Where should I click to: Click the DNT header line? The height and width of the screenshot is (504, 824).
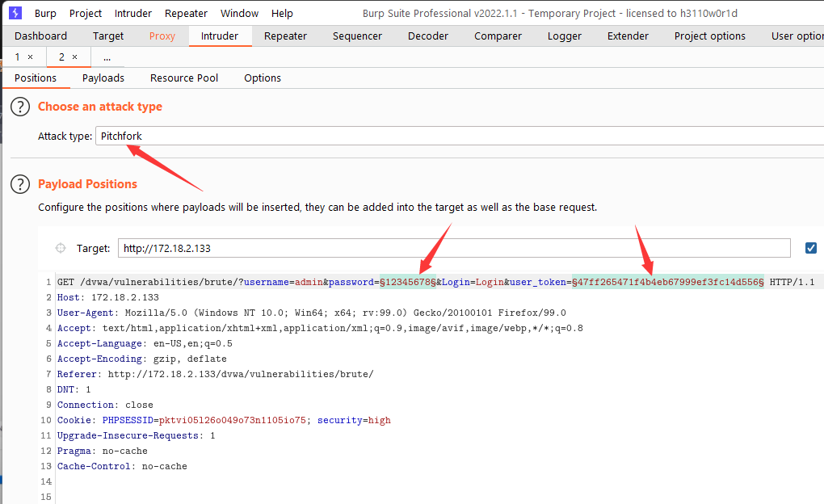click(74, 389)
